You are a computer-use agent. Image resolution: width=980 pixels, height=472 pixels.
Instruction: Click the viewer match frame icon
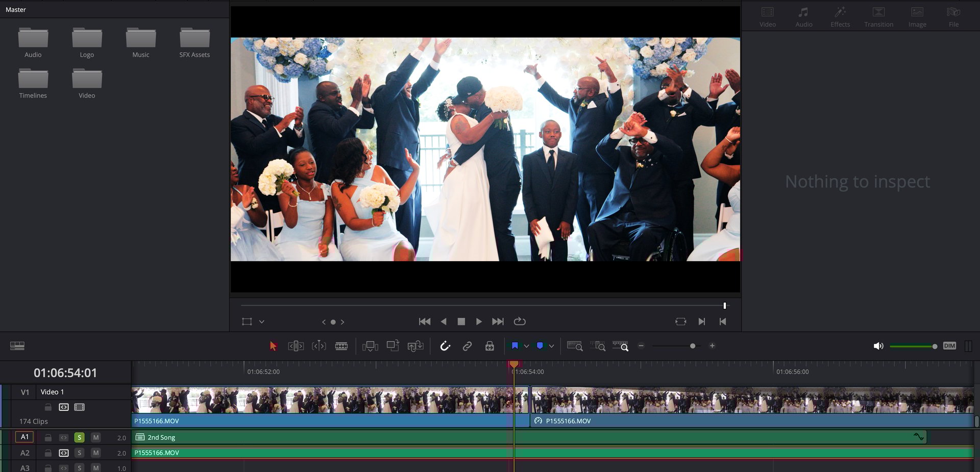pos(680,321)
